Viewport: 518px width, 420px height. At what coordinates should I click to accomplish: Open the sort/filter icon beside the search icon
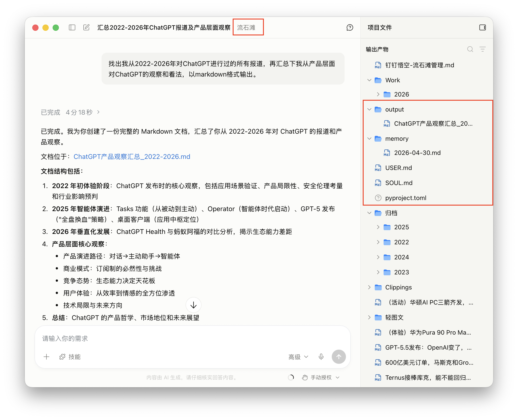(x=483, y=49)
